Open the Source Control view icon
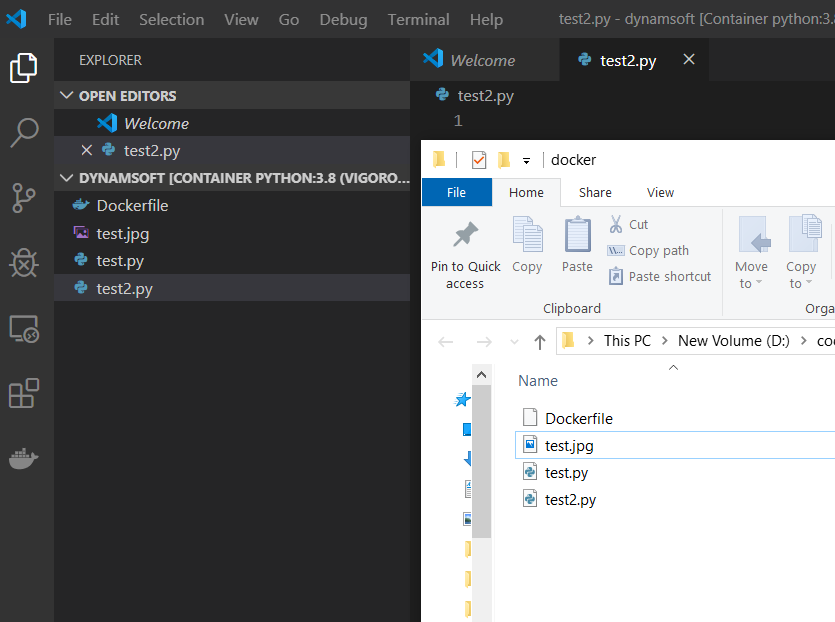The height and width of the screenshot is (622, 835). coord(24,197)
